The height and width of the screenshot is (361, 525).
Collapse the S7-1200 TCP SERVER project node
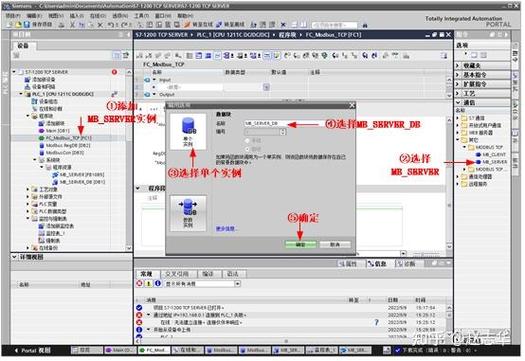coord(14,72)
